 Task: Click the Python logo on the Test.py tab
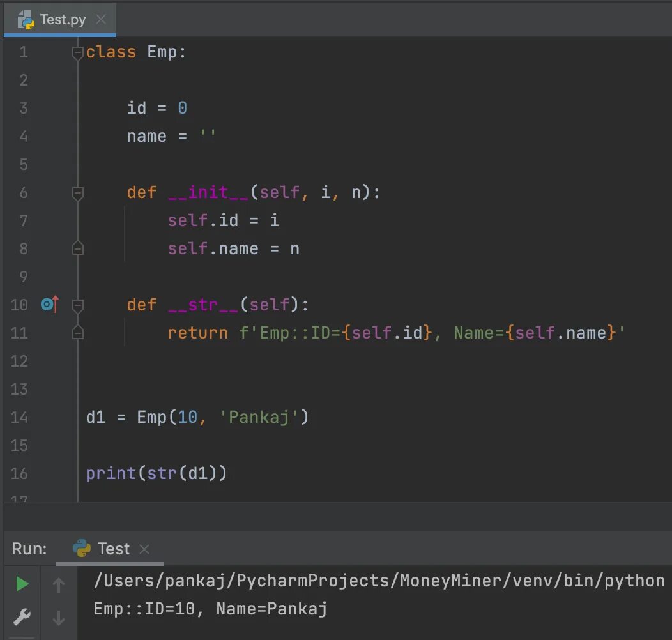click(27, 19)
